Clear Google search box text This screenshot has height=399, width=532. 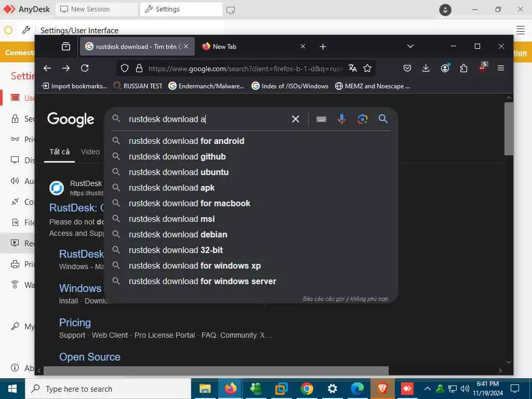(296, 119)
